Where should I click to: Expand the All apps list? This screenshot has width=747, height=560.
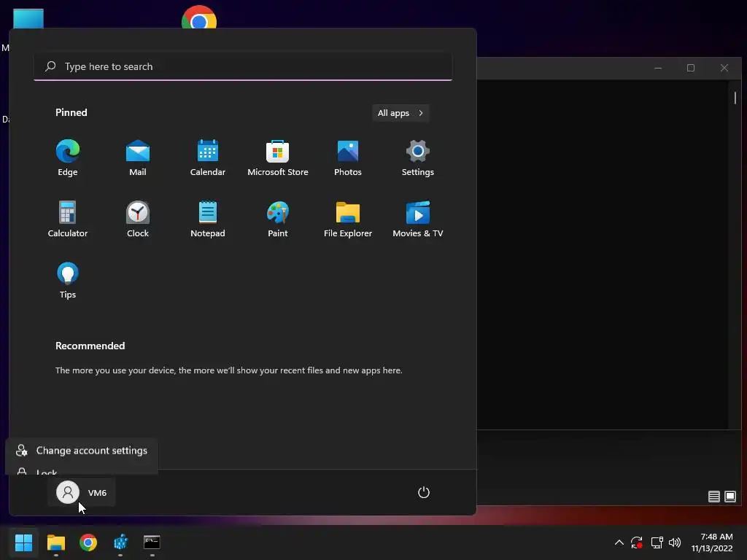pyautogui.click(x=400, y=113)
